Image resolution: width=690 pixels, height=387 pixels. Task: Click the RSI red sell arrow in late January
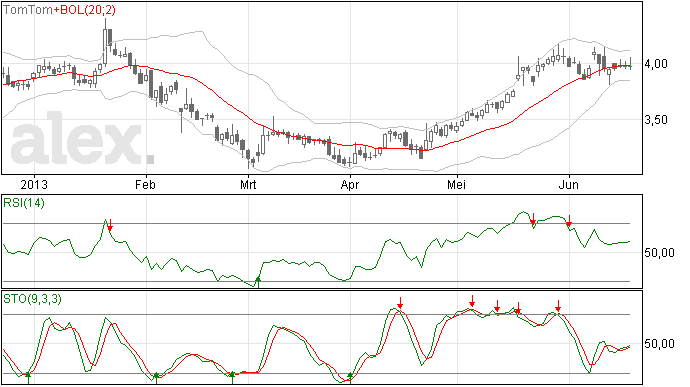[x=110, y=225]
